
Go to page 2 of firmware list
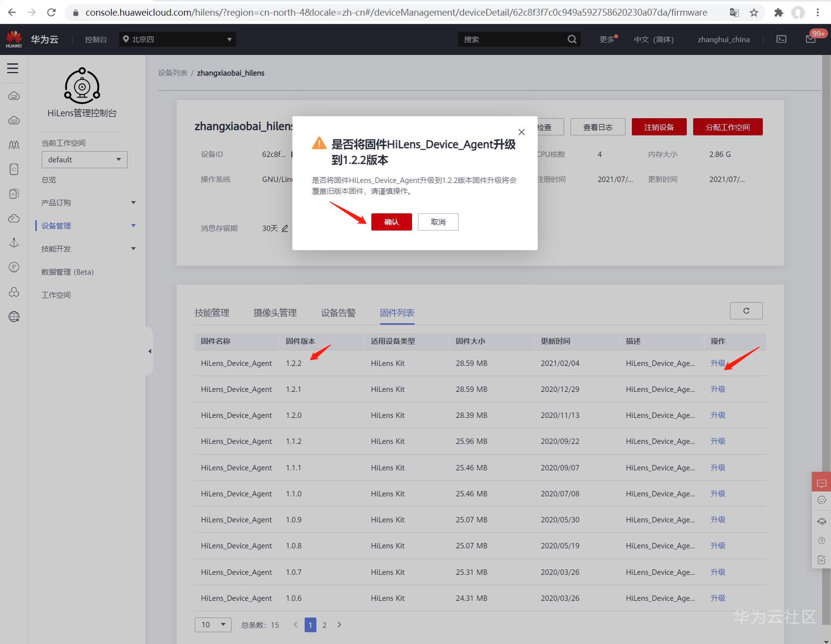click(324, 625)
